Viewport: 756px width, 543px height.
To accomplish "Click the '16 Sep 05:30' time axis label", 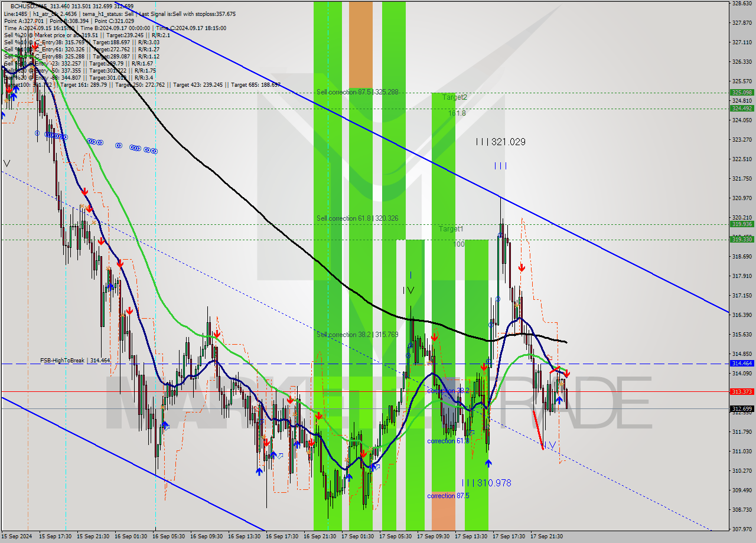I will (x=168, y=537).
